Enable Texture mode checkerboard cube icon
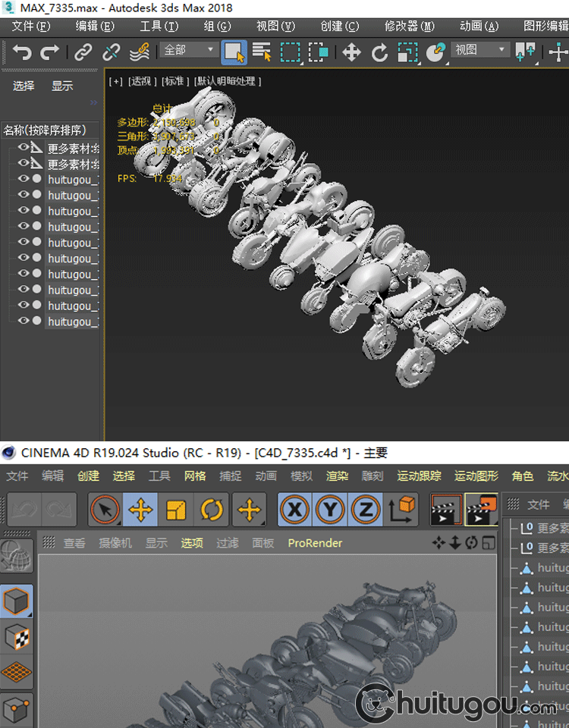 click(17, 637)
